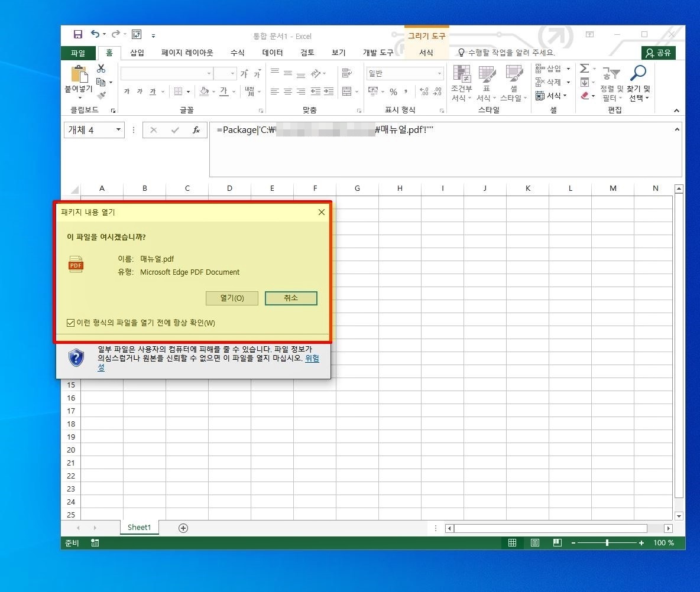This screenshot has width=700, height=592.
Task: Click the 열기(O) open button
Action: tap(232, 298)
